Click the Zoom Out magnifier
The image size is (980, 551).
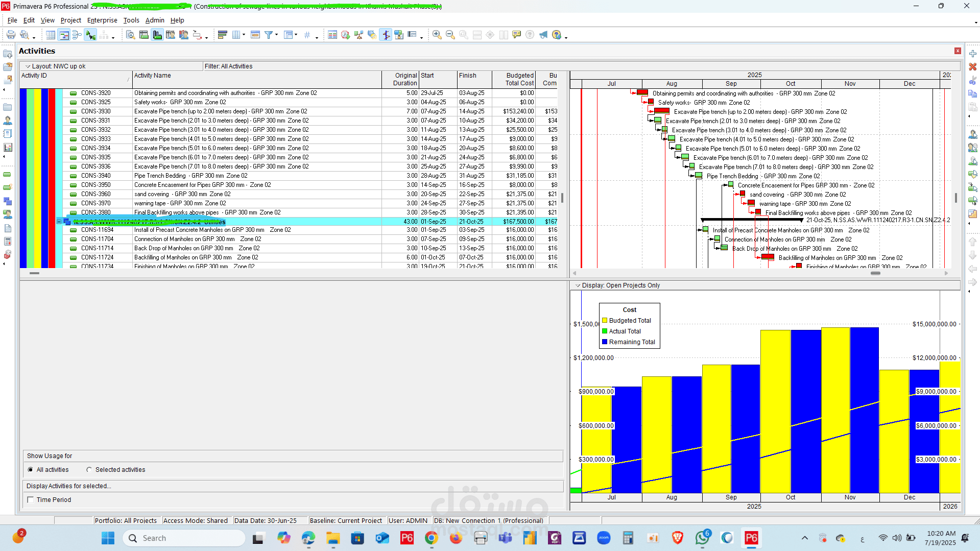(x=450, y=35)
